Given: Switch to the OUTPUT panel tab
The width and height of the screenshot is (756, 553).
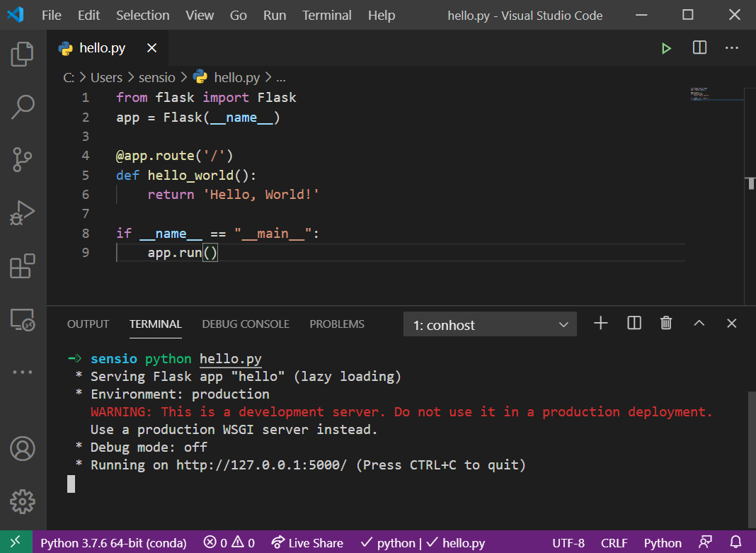Looking at the screenshot, I should click(x=88, y=324).
